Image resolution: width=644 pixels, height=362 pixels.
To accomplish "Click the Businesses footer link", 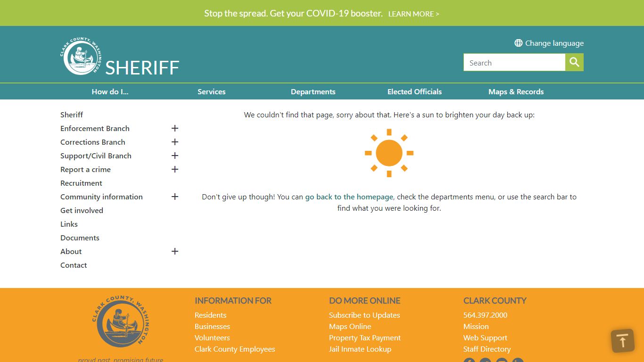I will [212, 326].
